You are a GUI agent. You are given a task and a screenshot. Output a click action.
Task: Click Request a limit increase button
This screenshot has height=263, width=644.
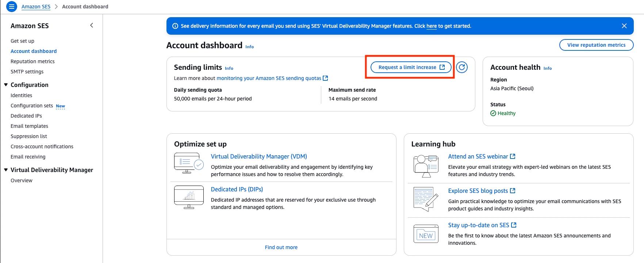411,67
